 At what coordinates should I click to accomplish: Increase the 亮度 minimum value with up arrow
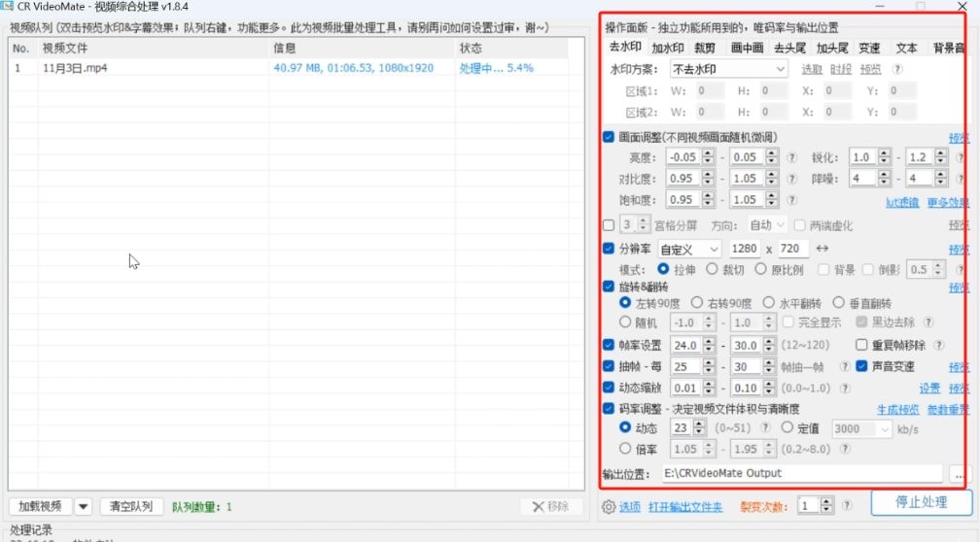pyautogui.click(x=708, y=153)
